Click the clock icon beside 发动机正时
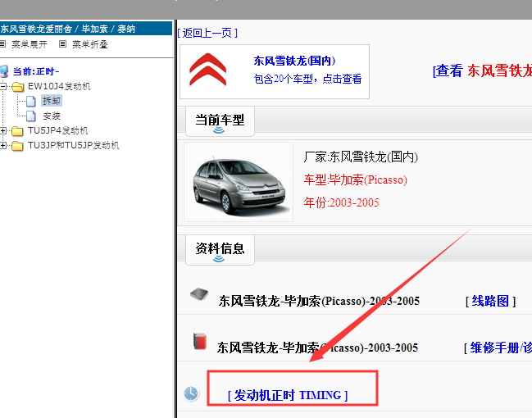Image resolution: width=532 pixels, height=418 pixels. point(191,394)
